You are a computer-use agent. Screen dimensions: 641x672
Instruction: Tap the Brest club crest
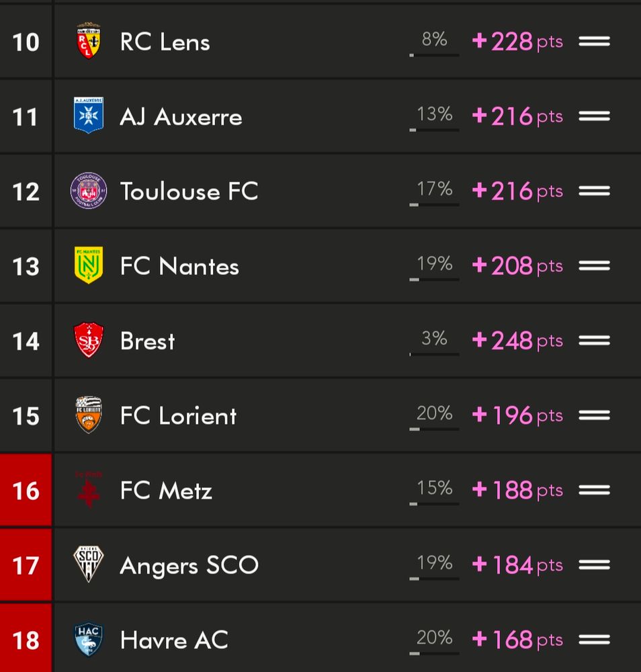click(89, 340)
